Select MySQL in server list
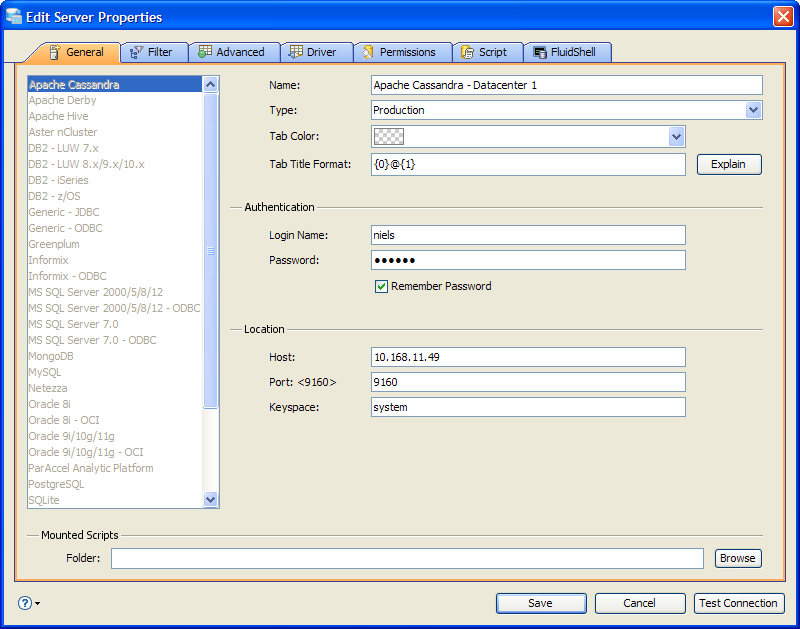This screenshot has width=800, height=629. tap(115, 372)
